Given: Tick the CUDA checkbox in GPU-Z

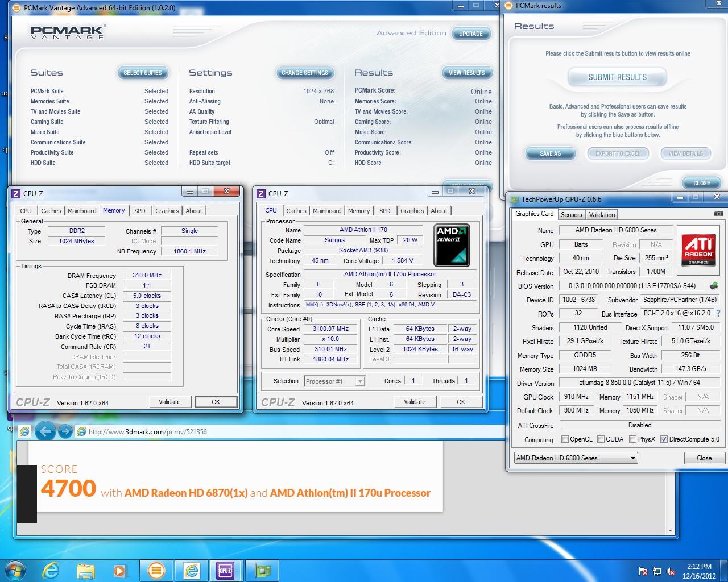Looking at the screenshot, I should click(601, 439).
